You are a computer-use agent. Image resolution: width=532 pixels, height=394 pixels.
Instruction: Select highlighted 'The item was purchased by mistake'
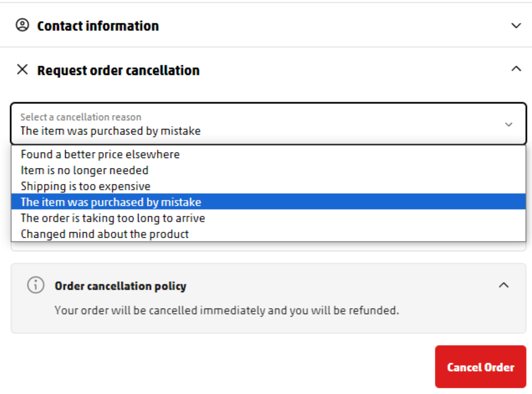tap(268, 202)
